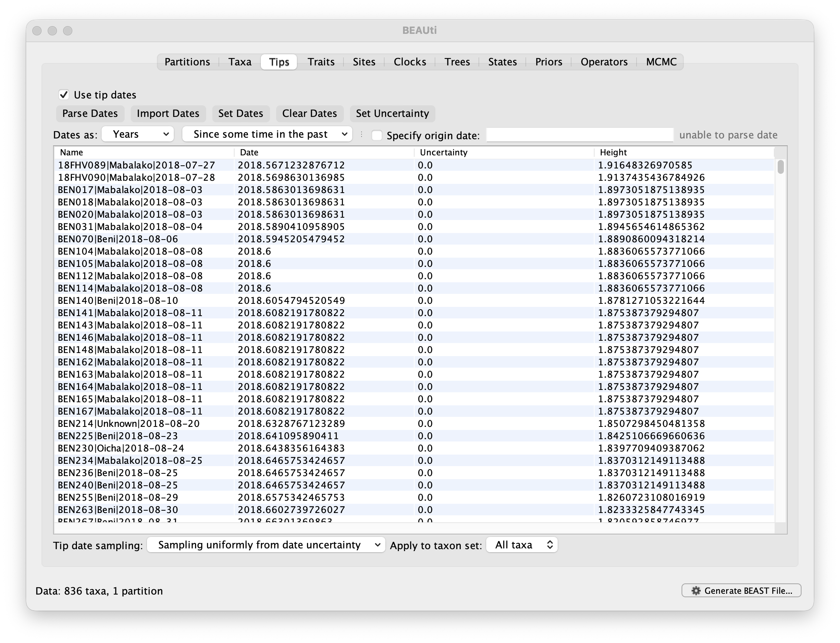840x643 pixels.
Task: Switch to the Clocks tab
Action: 410,62
